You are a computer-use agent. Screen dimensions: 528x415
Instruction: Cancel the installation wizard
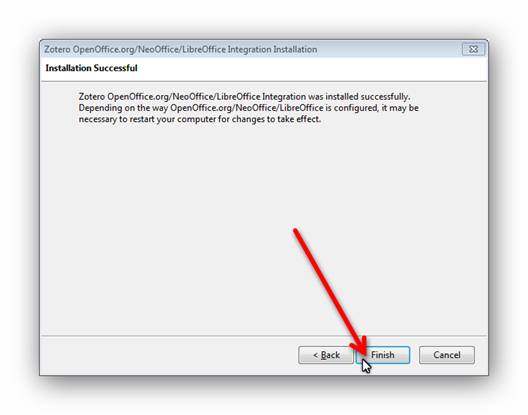[x=447, y=355]
